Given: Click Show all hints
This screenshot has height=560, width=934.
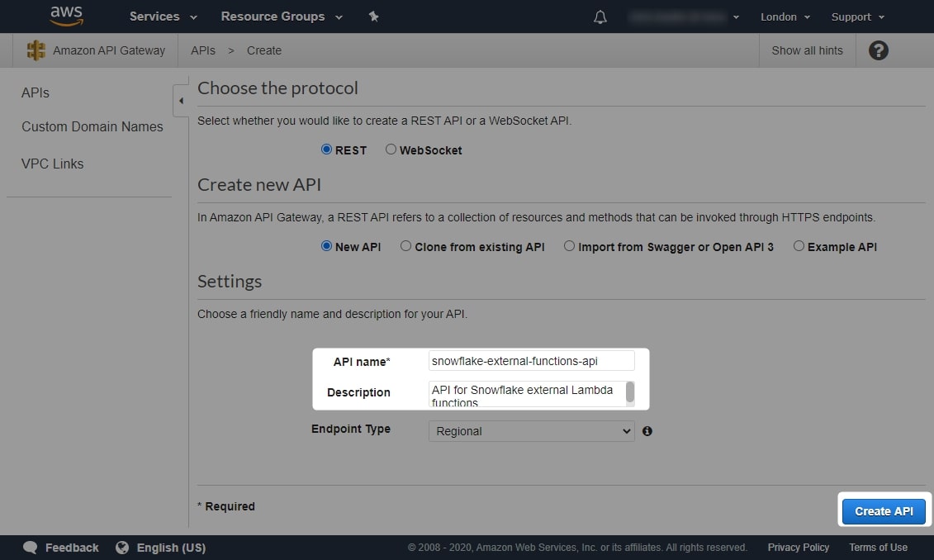Looking at the screenshot, I should 807,50.
